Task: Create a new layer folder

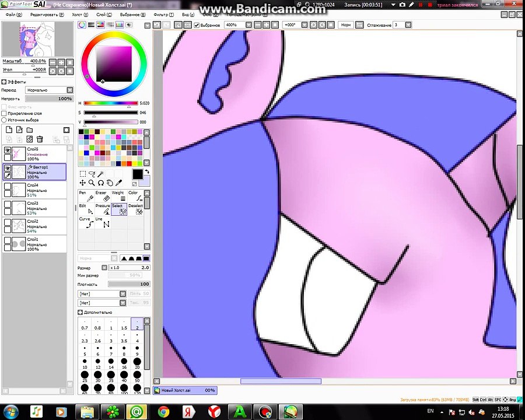Action: (x=30, y=130)
